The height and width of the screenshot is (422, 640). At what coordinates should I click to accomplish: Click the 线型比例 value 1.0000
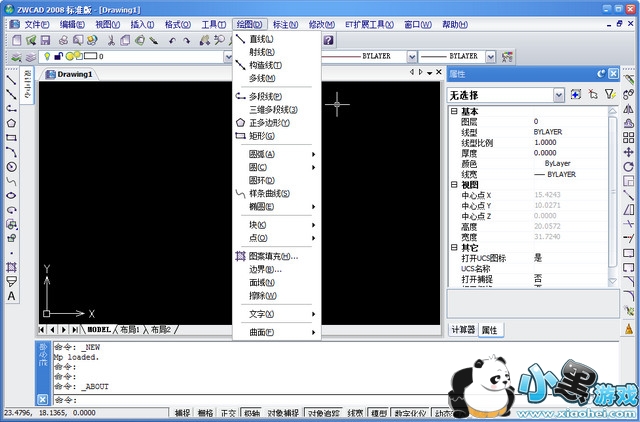[545, 142]
